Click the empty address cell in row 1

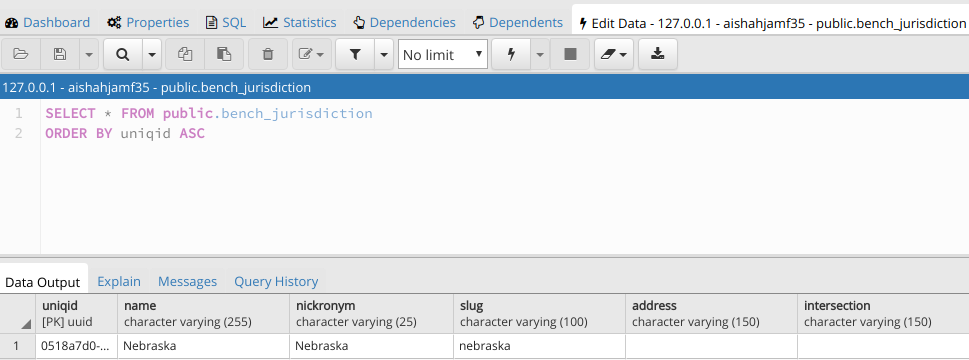coord(711,346)
